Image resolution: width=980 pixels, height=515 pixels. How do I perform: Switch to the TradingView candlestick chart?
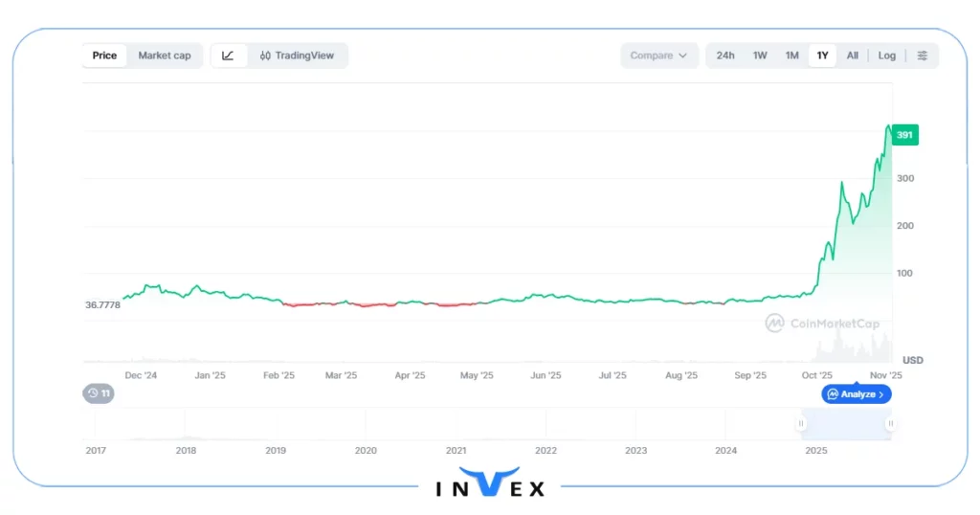point(298,56)
